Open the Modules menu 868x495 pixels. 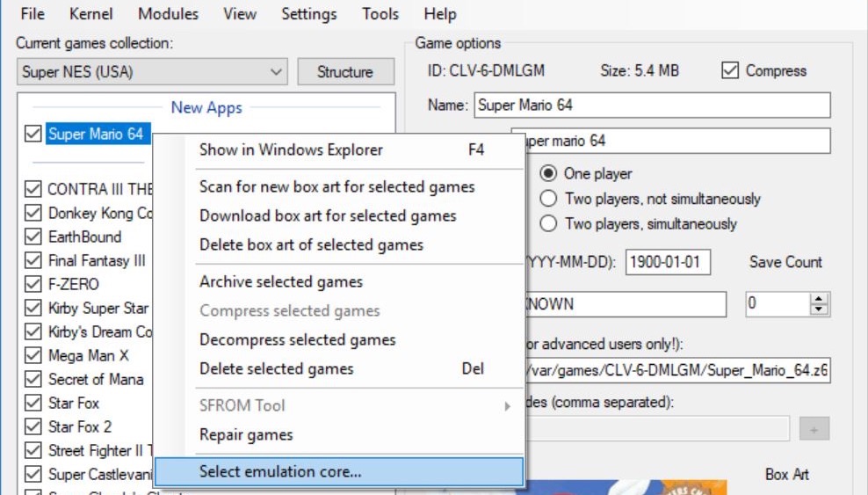(x=168, y=13)
